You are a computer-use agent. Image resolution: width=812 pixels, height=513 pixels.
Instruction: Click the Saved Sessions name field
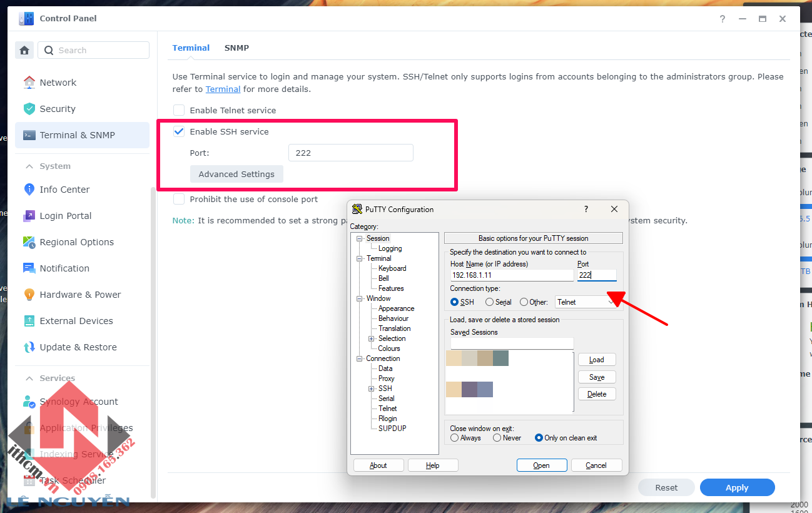pos(512,343)
